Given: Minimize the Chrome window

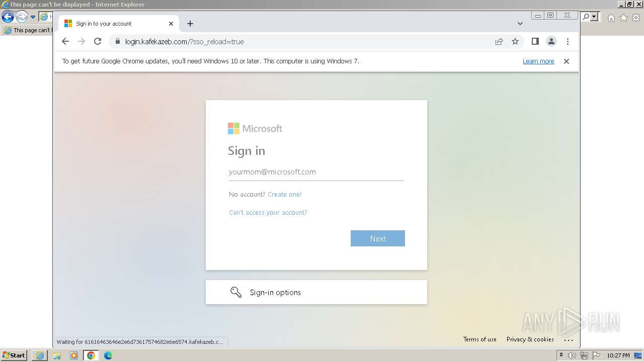Looking at the screenshot, I should coord(538,16).
